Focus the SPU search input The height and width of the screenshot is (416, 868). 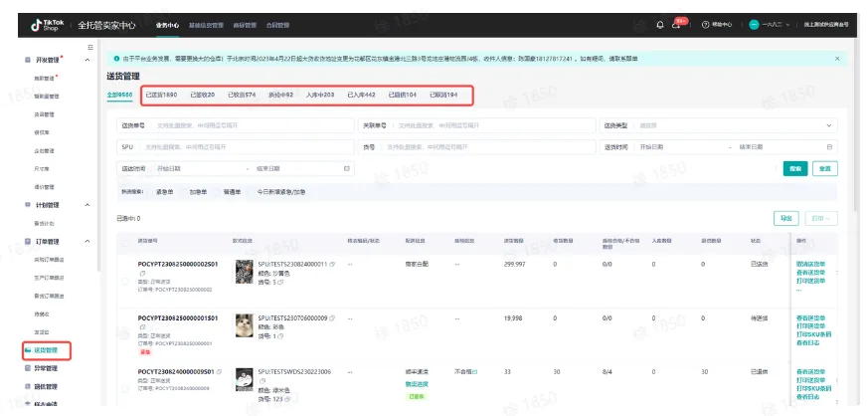pos(236,147)
